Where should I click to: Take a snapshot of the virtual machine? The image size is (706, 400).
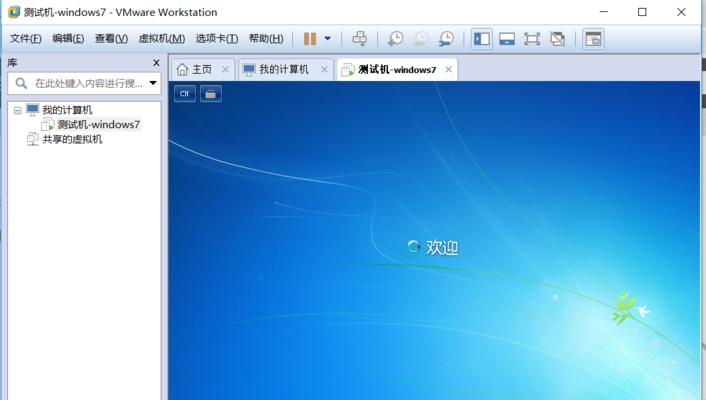tap(396, 39)
